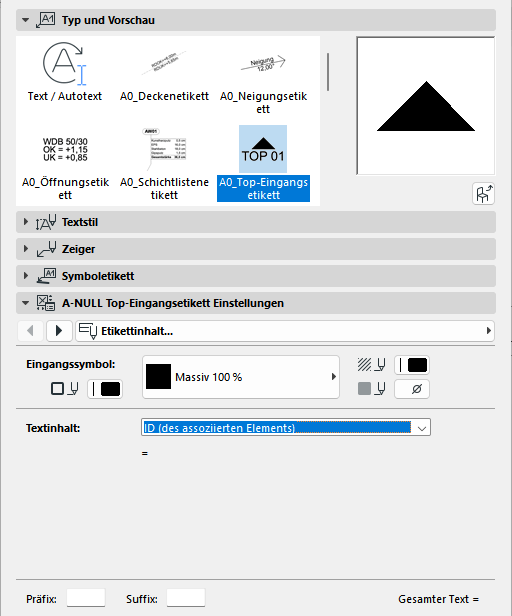Expand the Symboletikett section
Viewport: 512px width, 616px height.
(x=26, y=276)
